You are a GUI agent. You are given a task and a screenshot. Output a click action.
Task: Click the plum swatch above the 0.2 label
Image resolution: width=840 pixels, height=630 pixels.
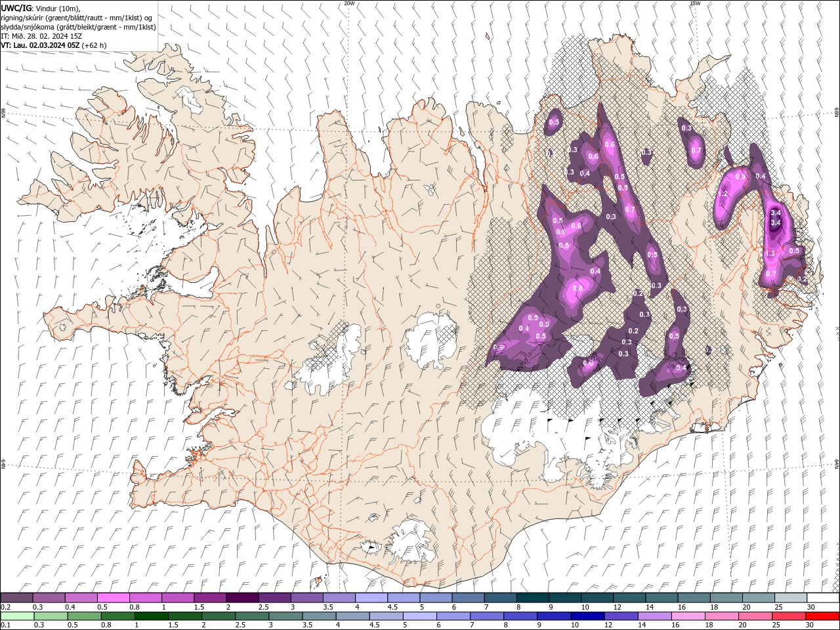click(17, 598)
